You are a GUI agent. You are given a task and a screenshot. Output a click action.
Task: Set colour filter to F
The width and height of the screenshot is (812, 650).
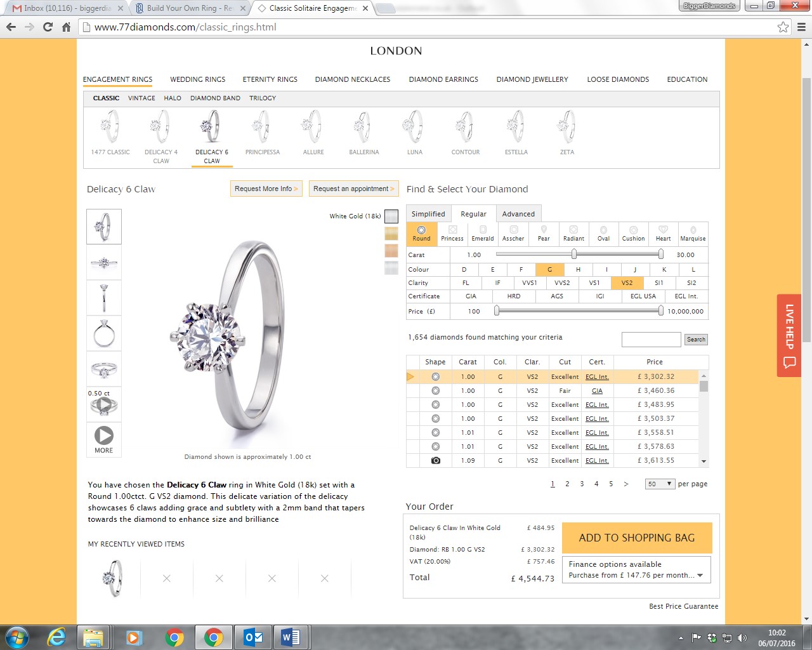[521, 270]
